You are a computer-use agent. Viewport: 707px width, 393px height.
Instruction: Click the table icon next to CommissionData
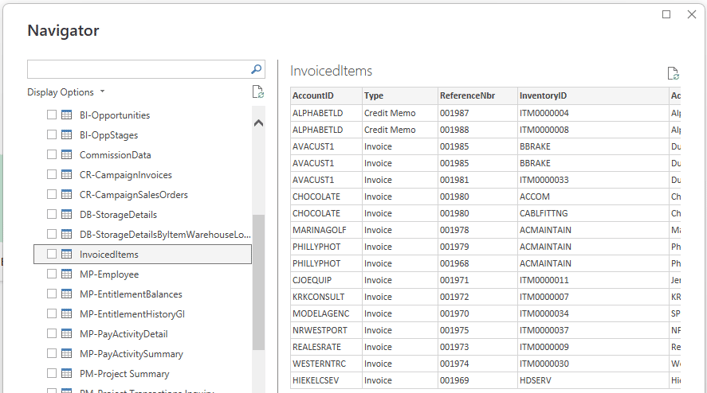point(66,155)
